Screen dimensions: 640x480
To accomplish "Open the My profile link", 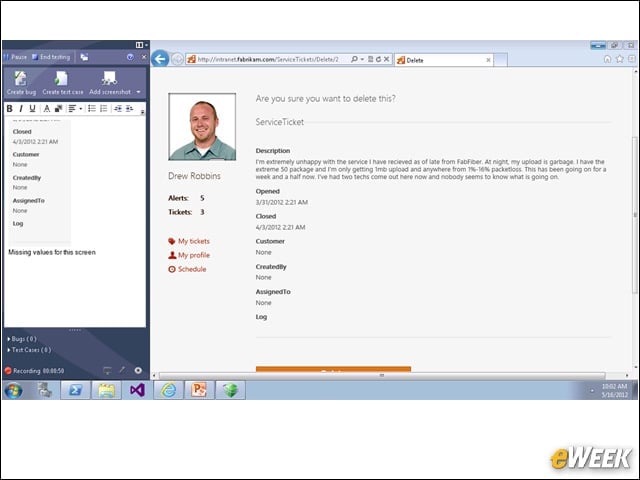I will click(189, 255).
